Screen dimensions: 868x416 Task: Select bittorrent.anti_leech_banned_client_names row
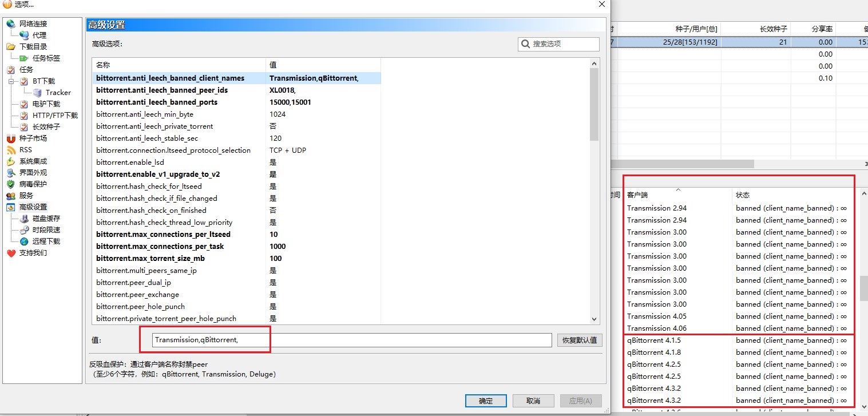coord(236,78)
